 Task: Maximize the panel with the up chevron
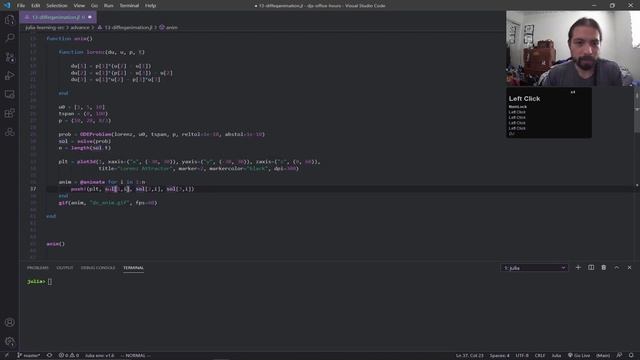pos(617,268)
